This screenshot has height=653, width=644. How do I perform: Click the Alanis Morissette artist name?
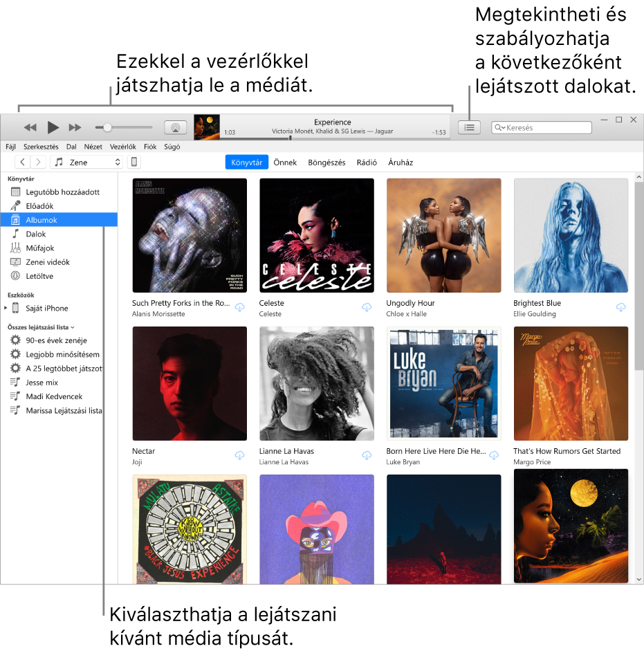[158, 314]
